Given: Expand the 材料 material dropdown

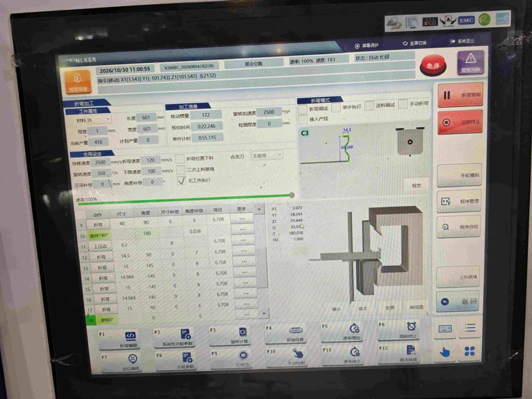Looking at the screenshot, I should pos(99,120).
